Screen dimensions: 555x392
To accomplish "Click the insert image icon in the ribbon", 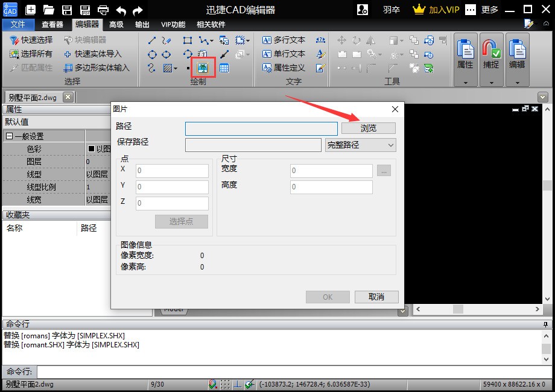I will coord(203,68).
